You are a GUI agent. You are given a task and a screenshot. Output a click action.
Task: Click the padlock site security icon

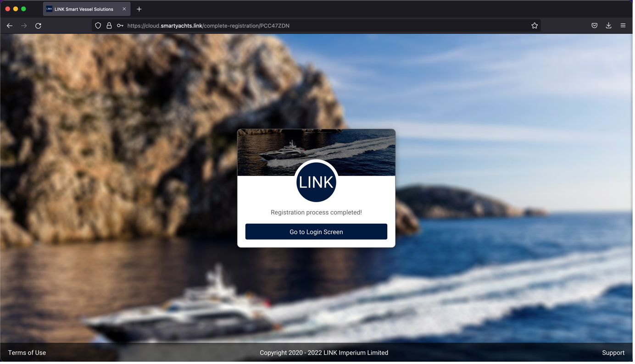pos(110,26)
